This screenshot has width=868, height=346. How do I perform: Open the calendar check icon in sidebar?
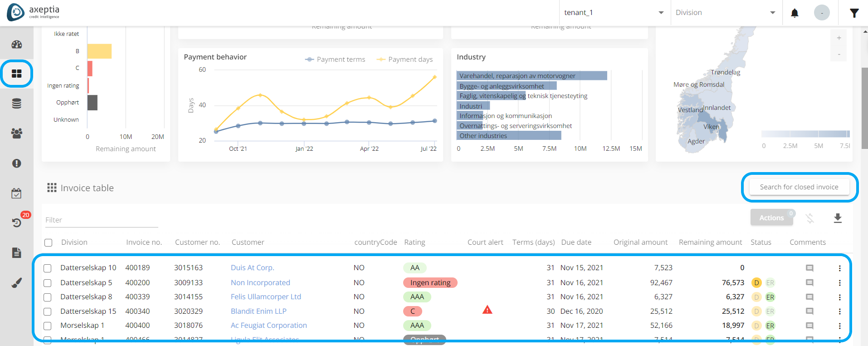17,193
